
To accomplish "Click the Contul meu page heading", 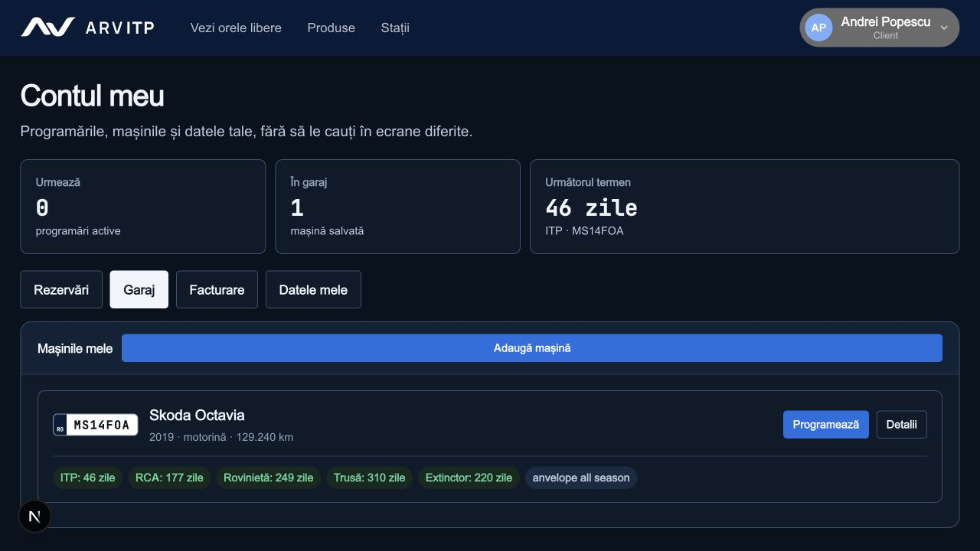I will point(92,96).
